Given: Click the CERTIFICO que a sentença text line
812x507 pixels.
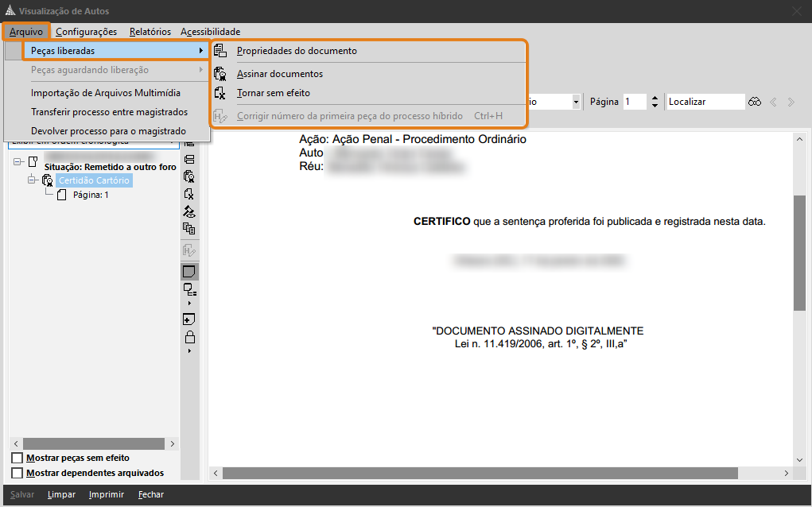Looking at the screenshot, I should [x=589, y=222].
